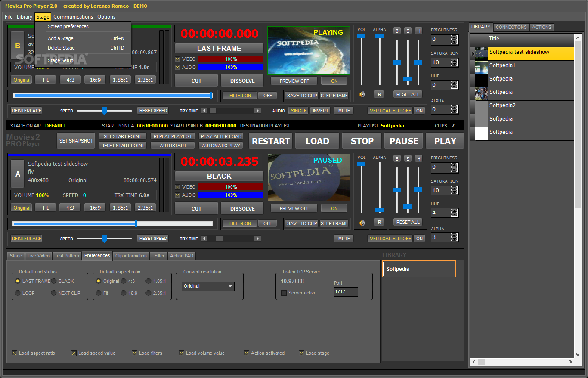Click the R alpha reset button in deck A
The image size is (588, 378).
379,222
